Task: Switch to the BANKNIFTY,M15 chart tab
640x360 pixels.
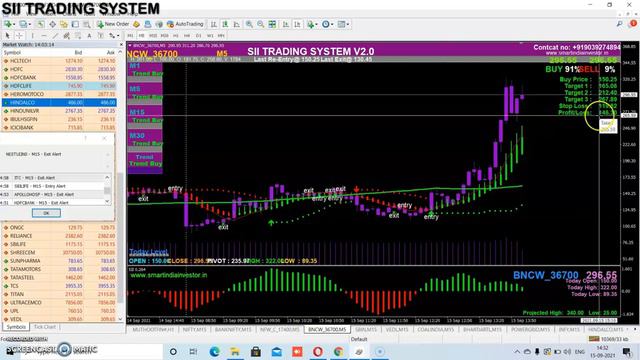Action: [233, 329]
